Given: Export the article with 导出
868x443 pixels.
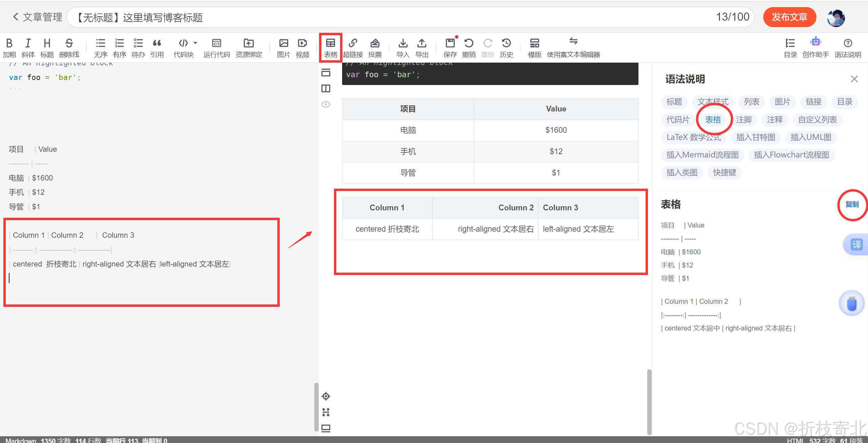Looking at the screenshot, I should click(422, 48).
